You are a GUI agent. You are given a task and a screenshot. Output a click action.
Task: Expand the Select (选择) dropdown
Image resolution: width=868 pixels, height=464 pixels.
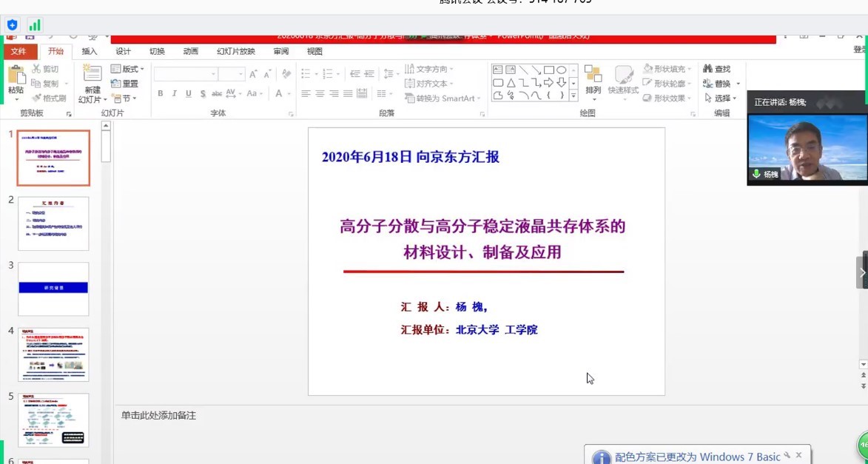pos(721,98)
